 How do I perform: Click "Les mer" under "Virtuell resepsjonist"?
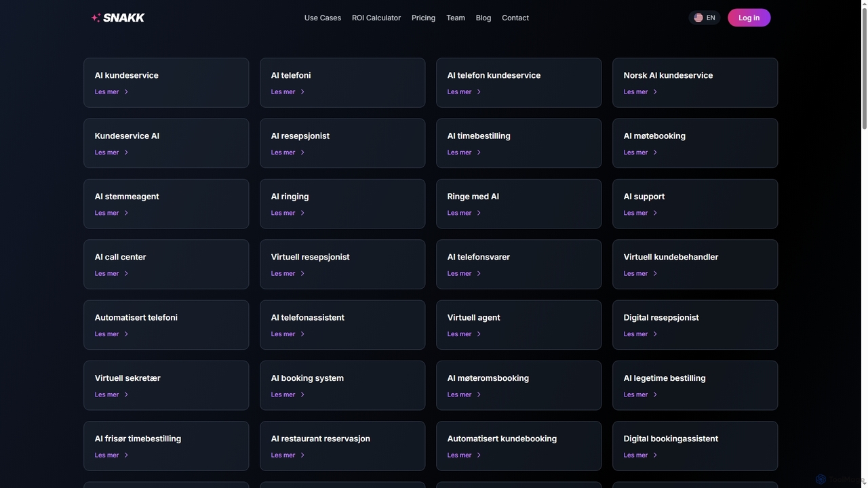[x=283, y=274]
